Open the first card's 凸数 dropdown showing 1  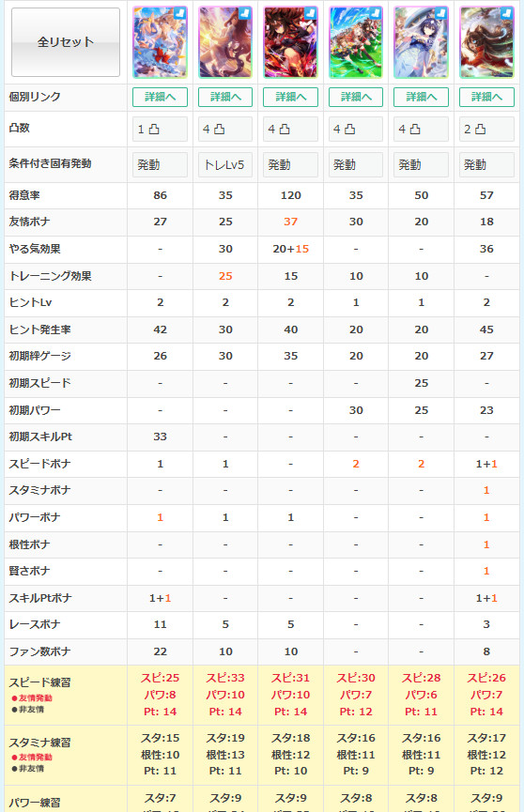pos(161,129)
